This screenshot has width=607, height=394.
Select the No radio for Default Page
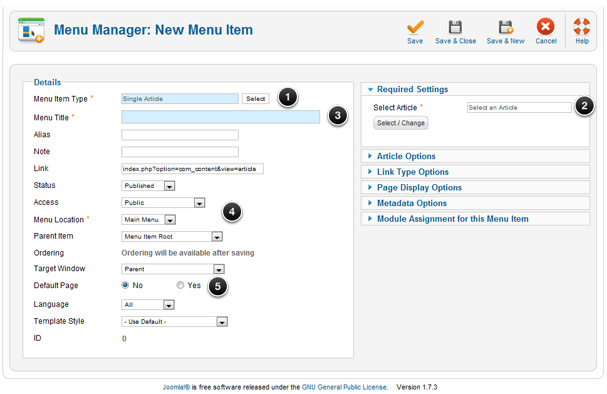[x=125, y=285]
